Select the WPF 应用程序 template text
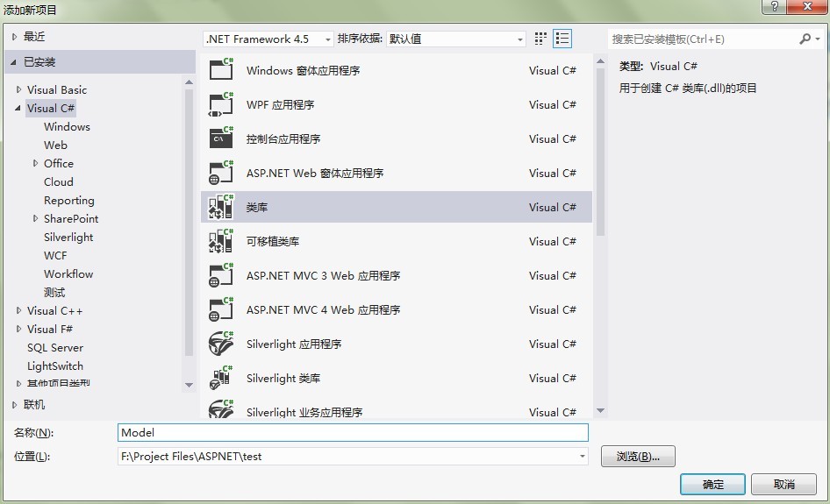 click(280, 104)
